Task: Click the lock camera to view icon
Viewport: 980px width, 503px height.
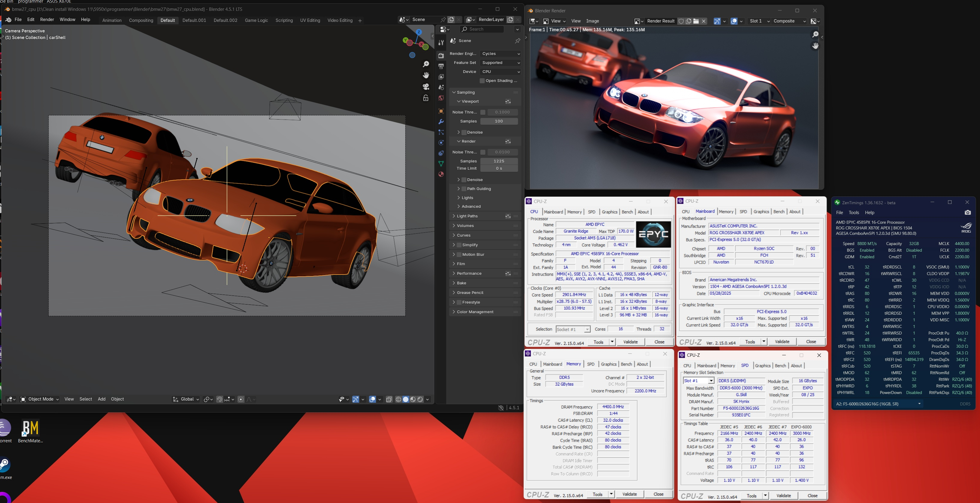Action: (x=426, y=98)
